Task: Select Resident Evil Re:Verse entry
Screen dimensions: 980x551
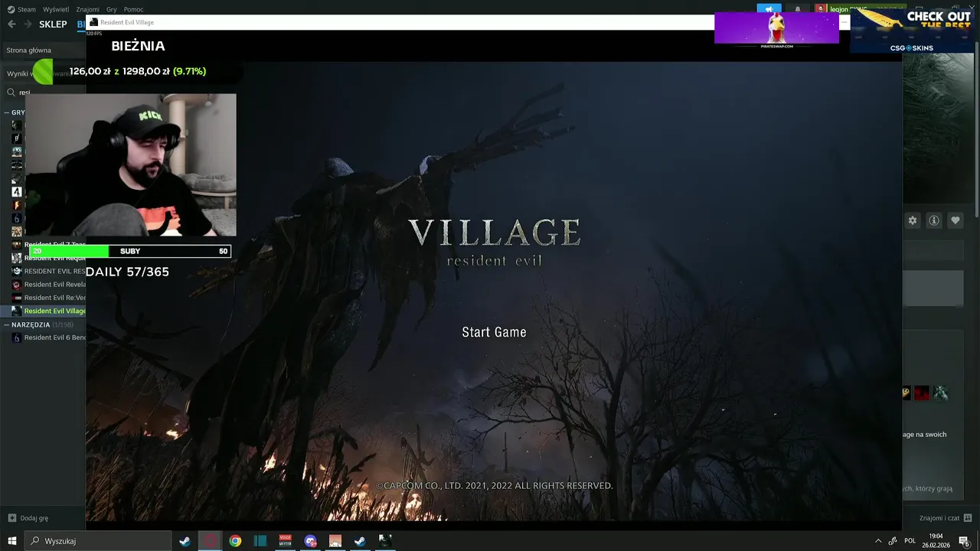Action: (48, 298)
